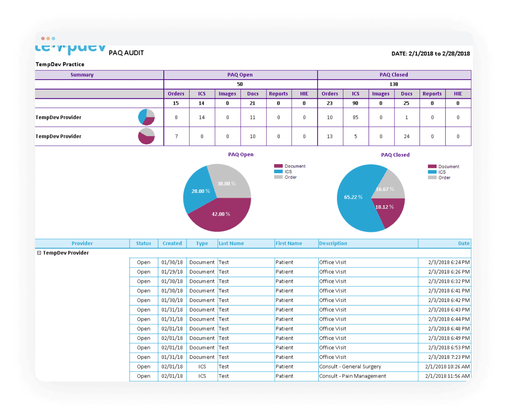Click the Order color swatch in PAQ Closed legend

432,177
